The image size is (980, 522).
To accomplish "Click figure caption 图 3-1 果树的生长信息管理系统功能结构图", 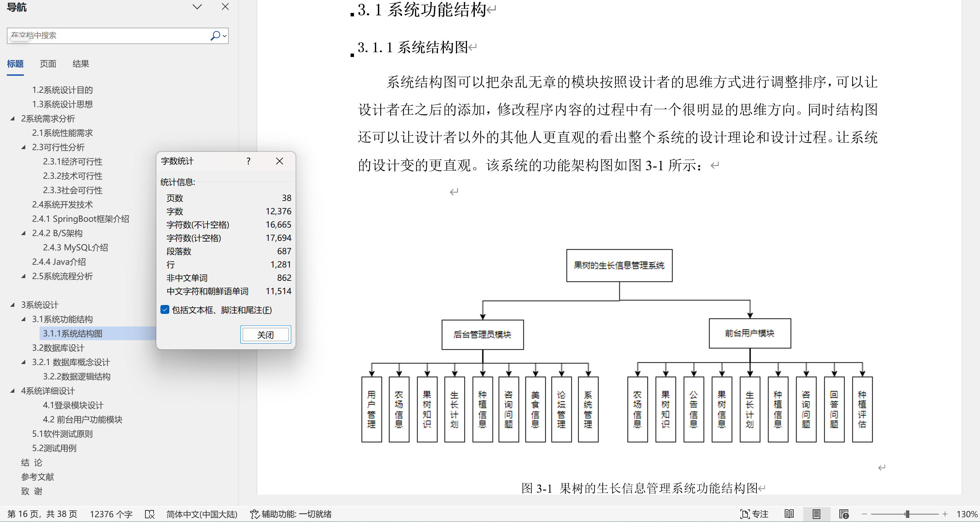I will pos(640,488).
